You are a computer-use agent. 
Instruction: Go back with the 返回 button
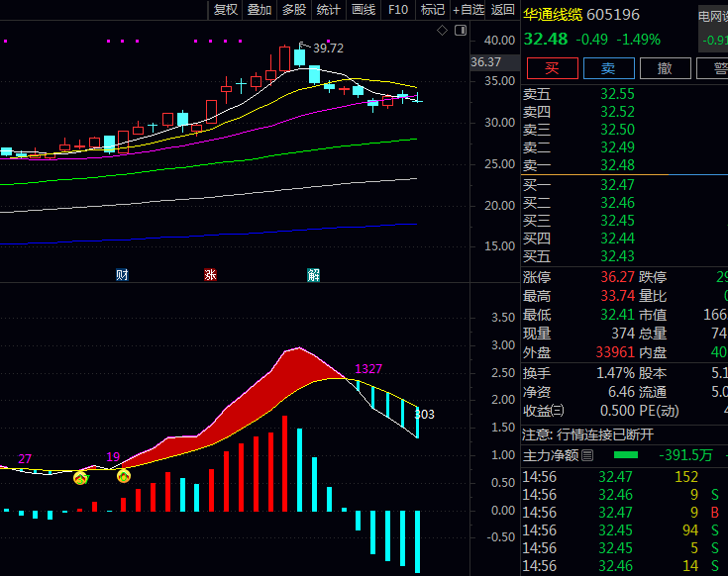pyautogui.click(x=502, y=10)
